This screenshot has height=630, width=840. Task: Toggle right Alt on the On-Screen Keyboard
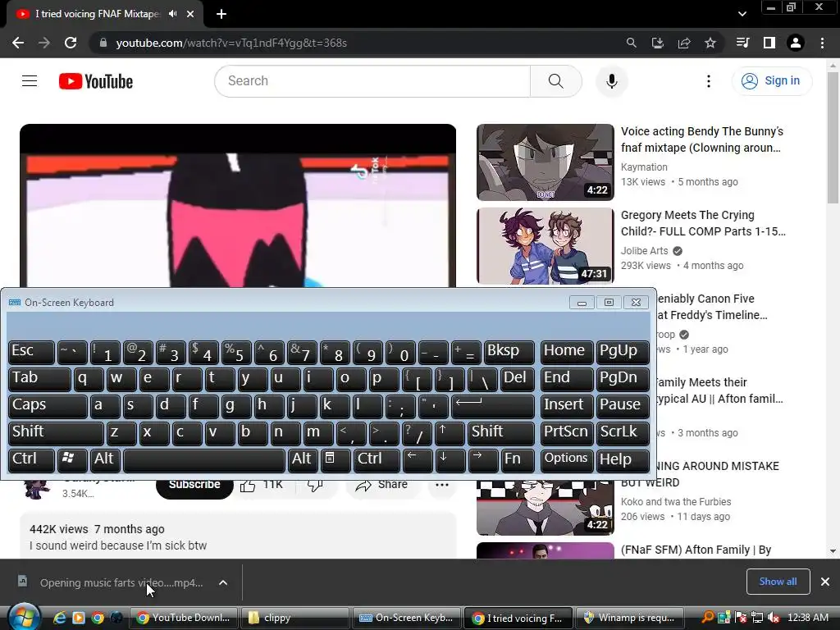pyautogui.click(x=303, y=460)
